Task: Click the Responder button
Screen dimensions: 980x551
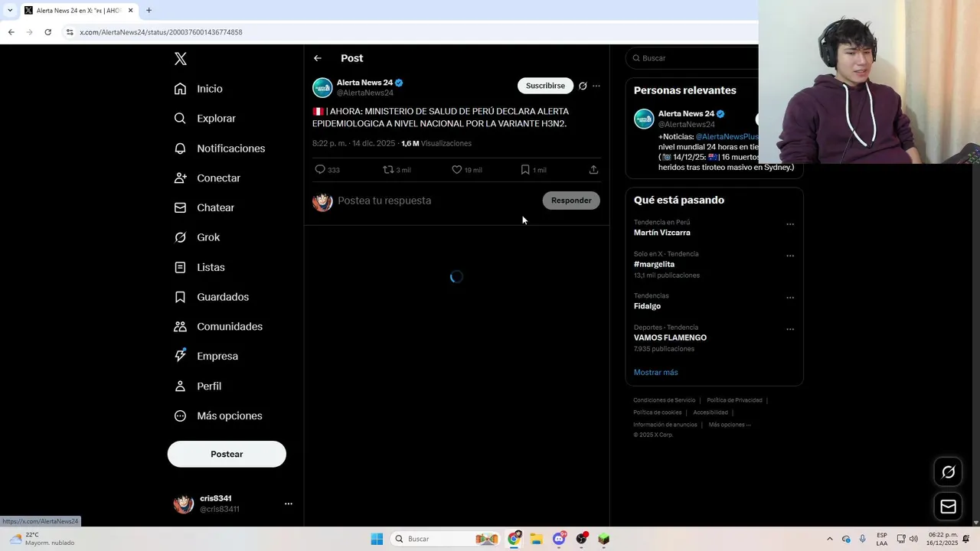Action: [571, 201]
